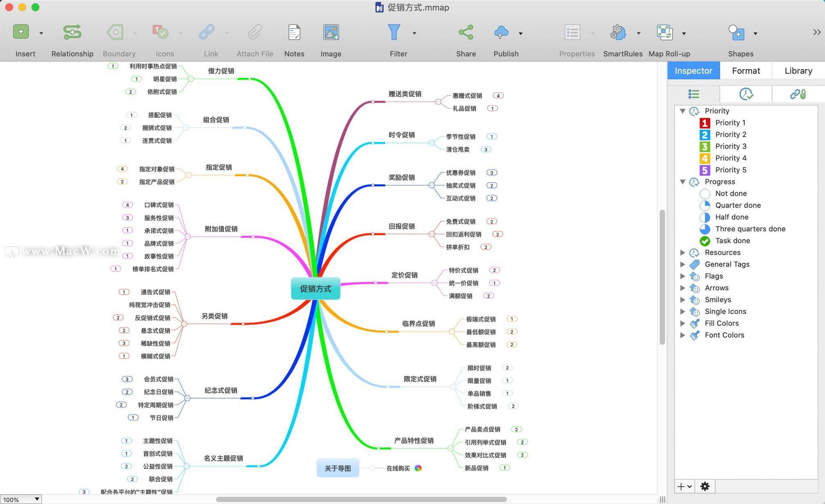Viewport: 825px width, 504px height.
Task: Open the links and attachments inspector tab
Action: [x=798, y=94]
